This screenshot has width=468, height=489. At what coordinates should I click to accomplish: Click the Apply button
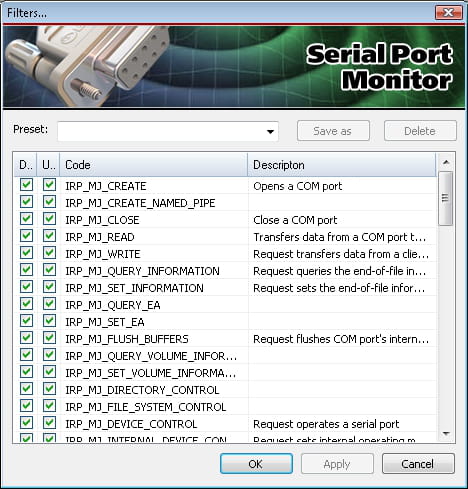pyautogui.click(x=337, y=464)
